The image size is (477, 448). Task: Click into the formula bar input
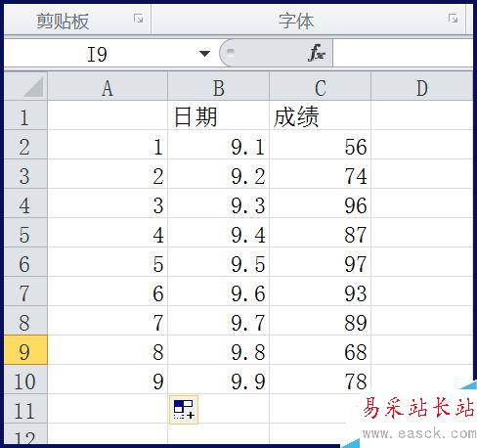coord(403,53)
